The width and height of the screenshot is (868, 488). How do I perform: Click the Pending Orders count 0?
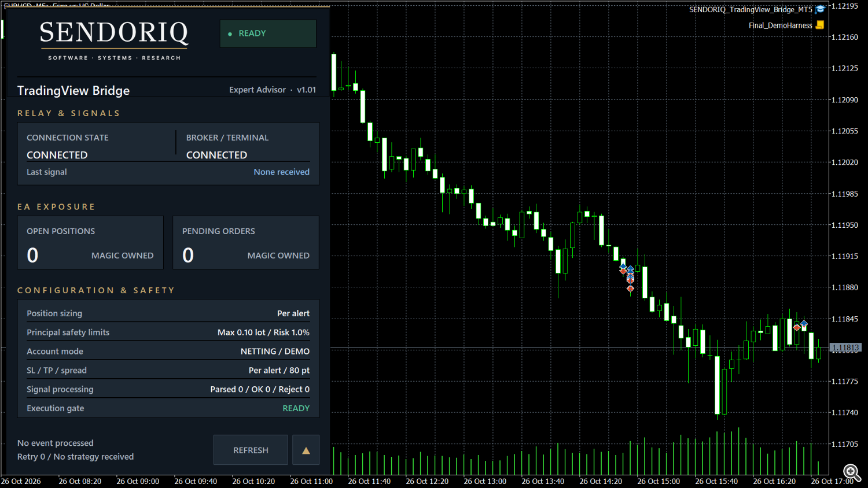(x=188, y=255)
